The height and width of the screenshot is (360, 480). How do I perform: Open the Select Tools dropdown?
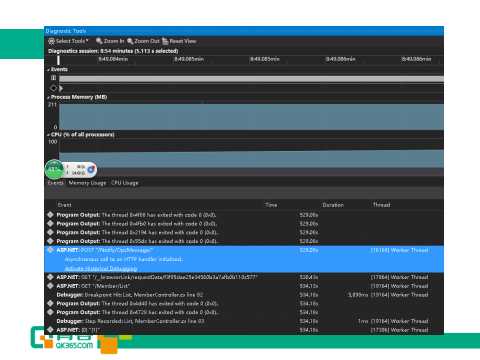68,41
